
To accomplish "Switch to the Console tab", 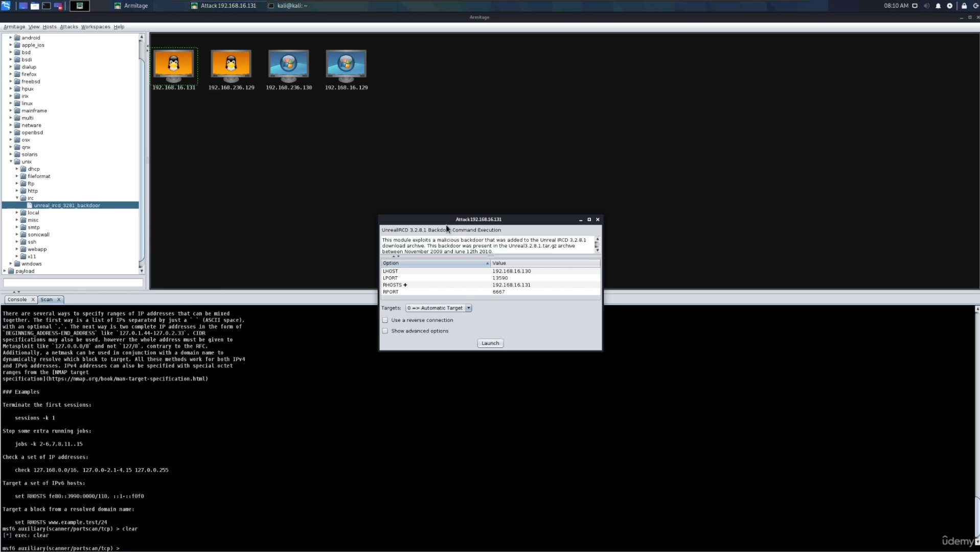I will tap(17, 300).
